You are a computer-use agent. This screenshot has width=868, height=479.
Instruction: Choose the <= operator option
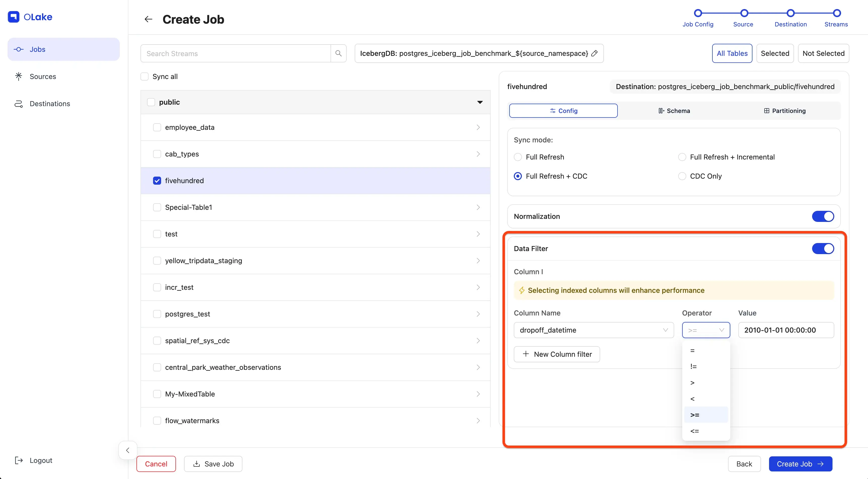[x=695, y=431]
